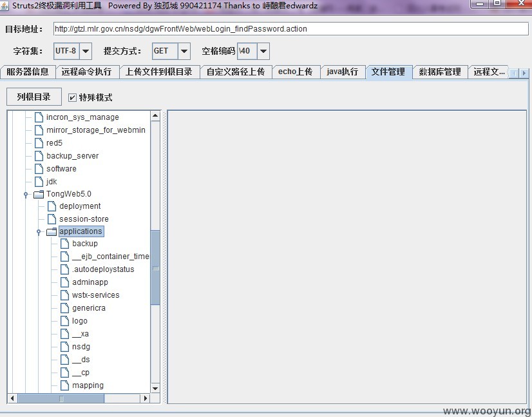Screen dimensions: 532x417
Task: Click the 目标地址 URL input field
Action: click(290, 29)
